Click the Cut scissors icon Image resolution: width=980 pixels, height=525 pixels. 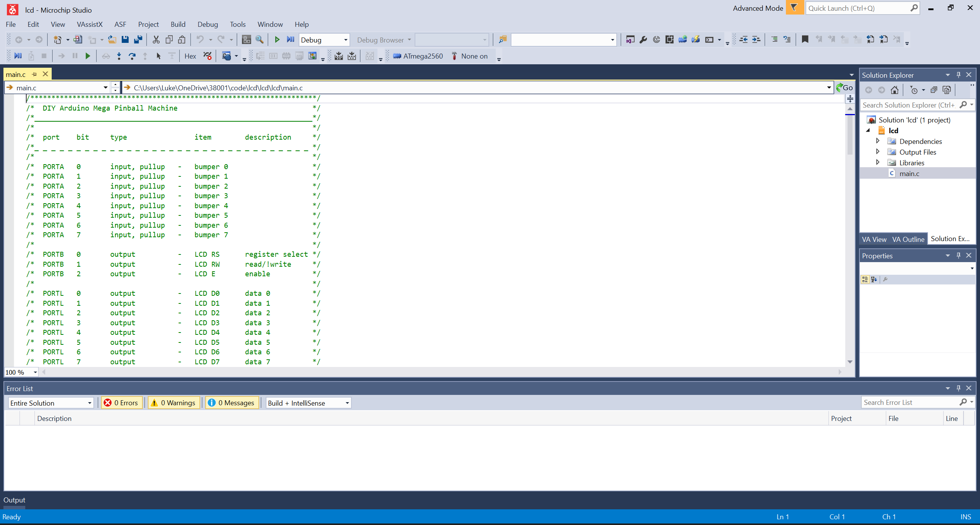(x=156, y=39)
